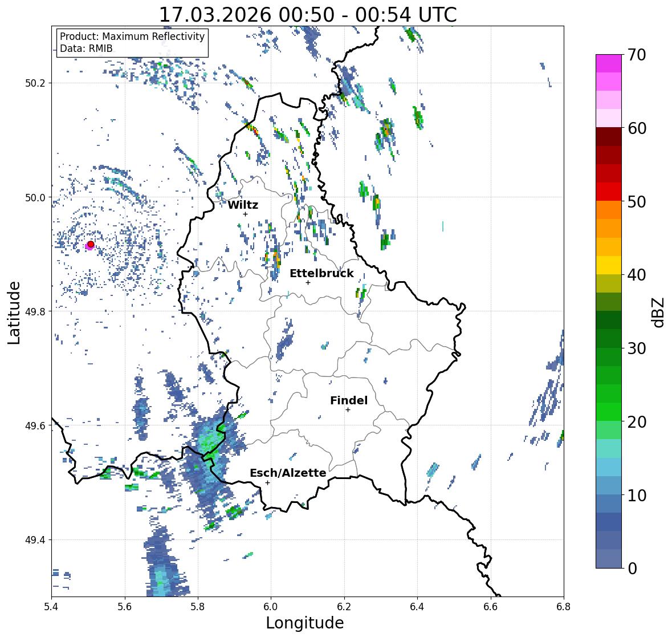Click longitude tick label 6.2

[344, 606]
